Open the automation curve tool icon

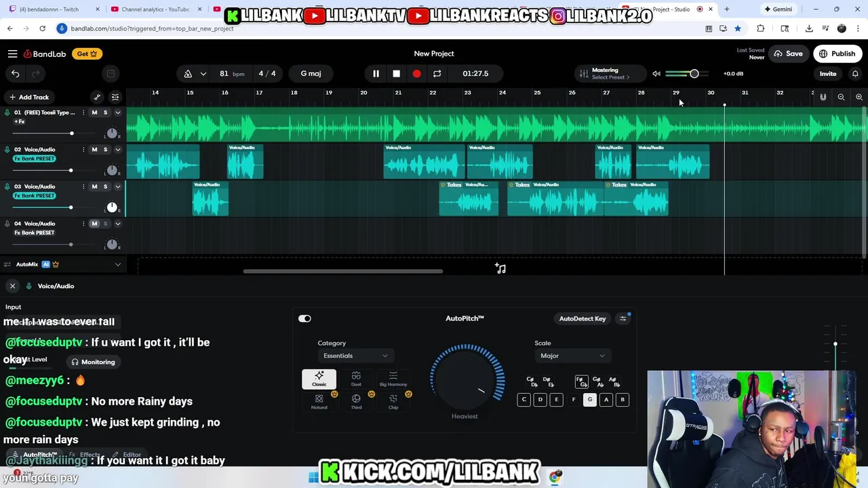point(97,97)
